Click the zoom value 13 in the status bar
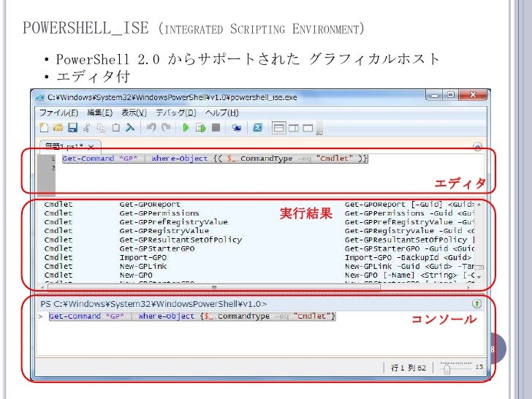The height and width of the screenshot is (399, 532). (x=479, y=367)
